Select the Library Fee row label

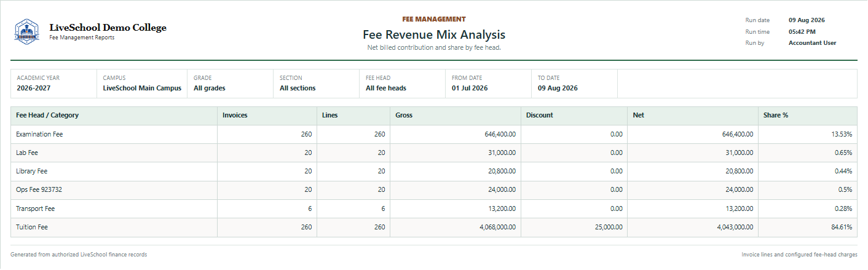click(x=31, y=171)
